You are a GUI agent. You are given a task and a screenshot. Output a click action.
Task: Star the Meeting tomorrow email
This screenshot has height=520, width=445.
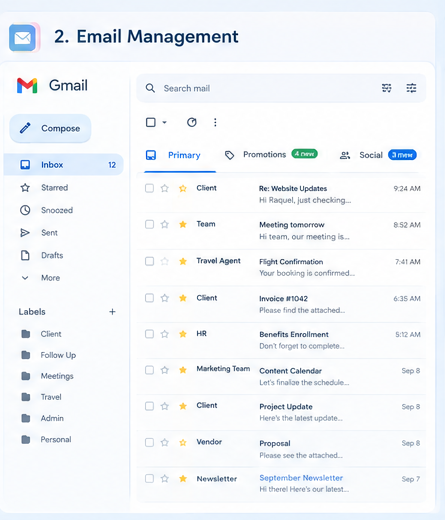(x=165, y=224)
